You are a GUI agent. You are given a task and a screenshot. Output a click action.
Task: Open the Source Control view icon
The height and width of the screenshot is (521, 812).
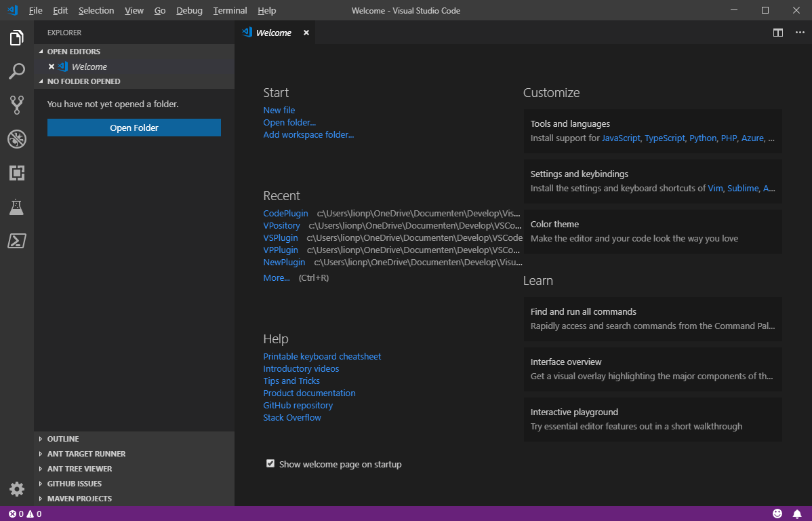[16, 105]
